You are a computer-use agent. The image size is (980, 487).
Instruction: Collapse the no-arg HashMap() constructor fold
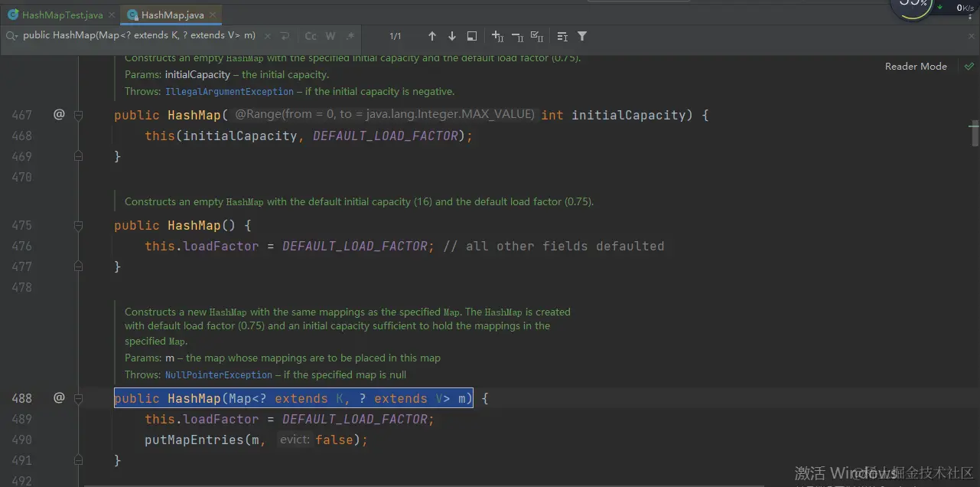tap(78, 225)
